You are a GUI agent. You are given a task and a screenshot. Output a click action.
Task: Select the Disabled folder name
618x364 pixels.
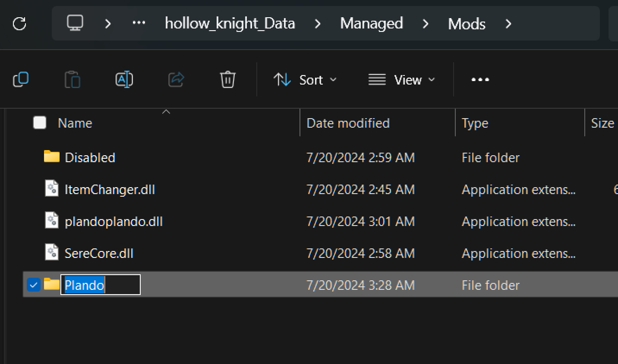pyautogui.click(x=90, y=157)
